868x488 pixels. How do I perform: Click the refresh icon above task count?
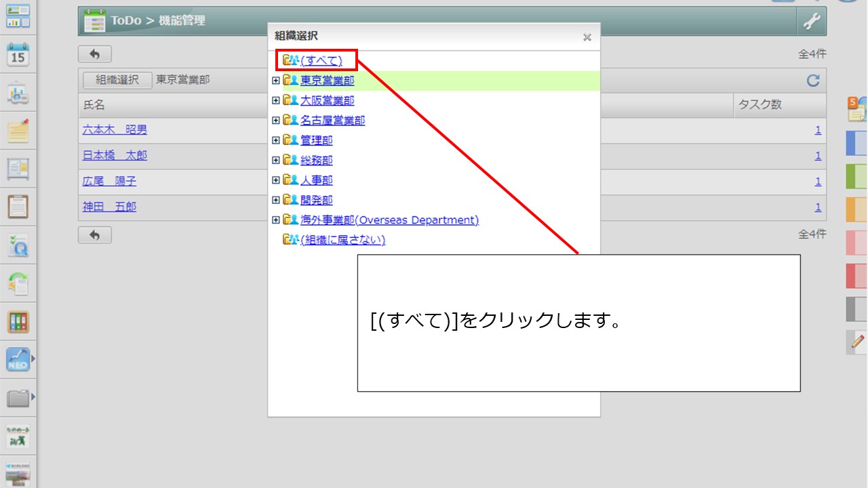[813, 81]
